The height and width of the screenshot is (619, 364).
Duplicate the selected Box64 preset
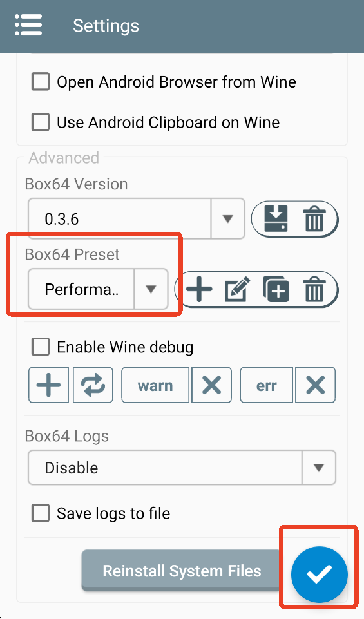[276, 289]
